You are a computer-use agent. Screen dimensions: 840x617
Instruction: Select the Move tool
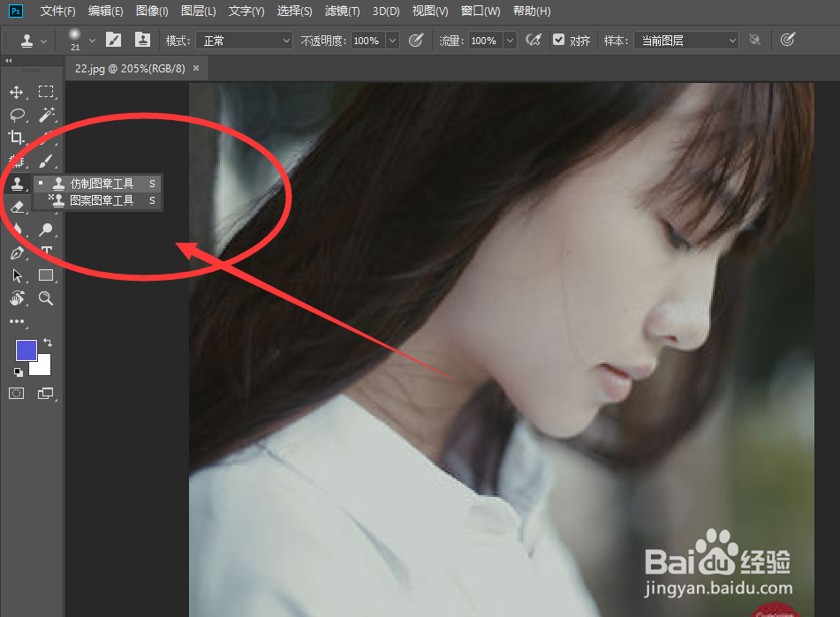(17, 92)
